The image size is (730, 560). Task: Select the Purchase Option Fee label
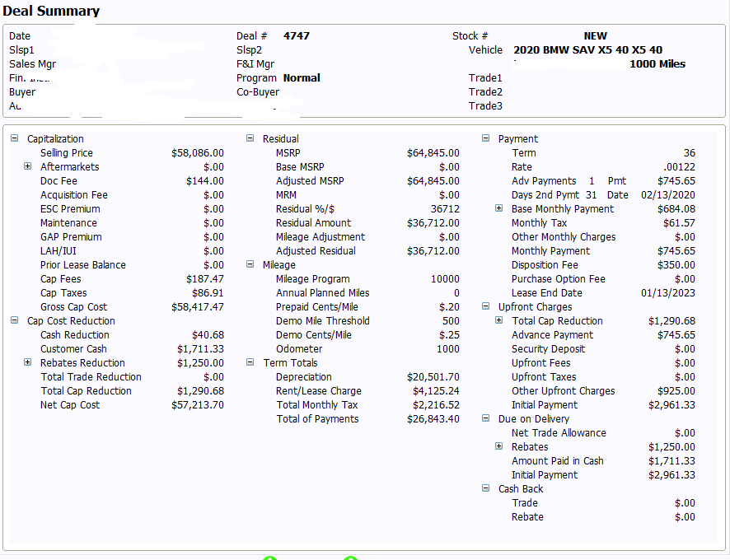click(x=558, y=279)
